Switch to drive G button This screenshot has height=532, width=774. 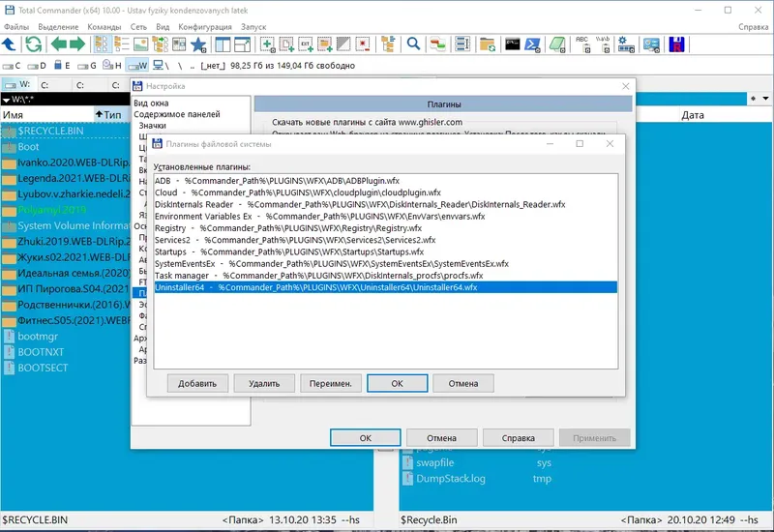(87, 66)
